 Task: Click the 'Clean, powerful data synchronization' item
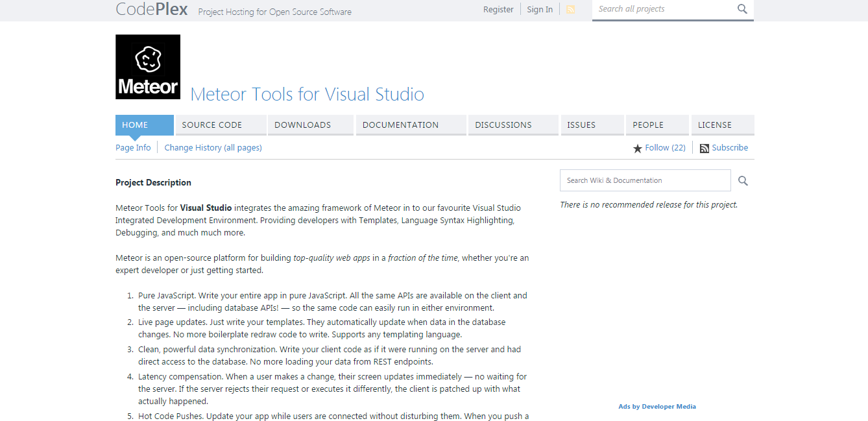pyautogui.click(x=330, y=355)
